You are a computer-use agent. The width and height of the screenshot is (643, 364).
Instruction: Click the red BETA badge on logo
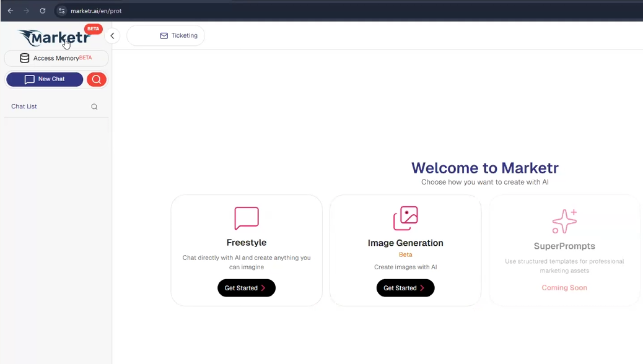93,28
